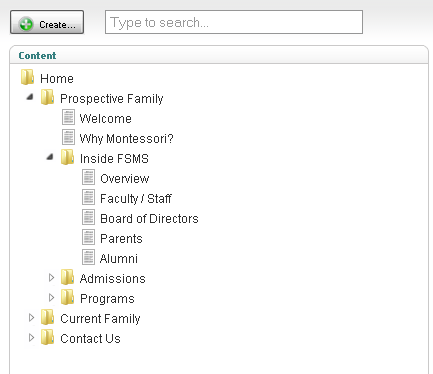The height and width of the screenshot is (374, 433).
Task: Click the Welcome page icon
Action: click(68, 117)
